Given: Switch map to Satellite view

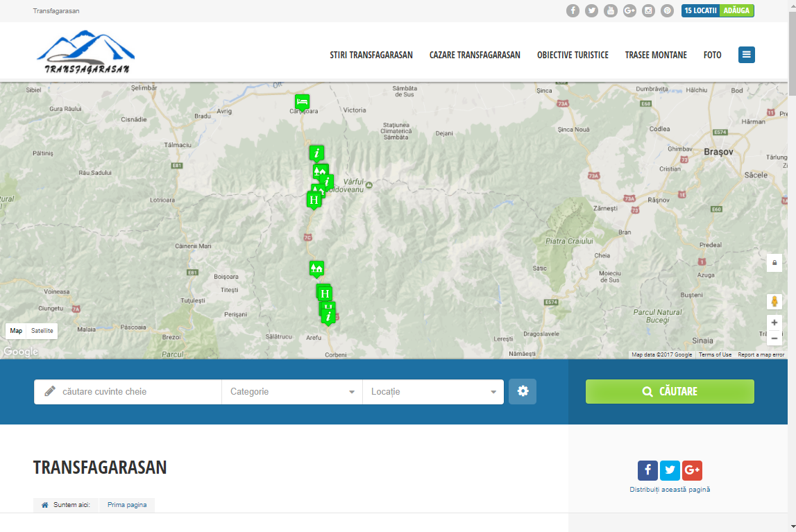Looking at the screenshot, I should pos(42,331).
